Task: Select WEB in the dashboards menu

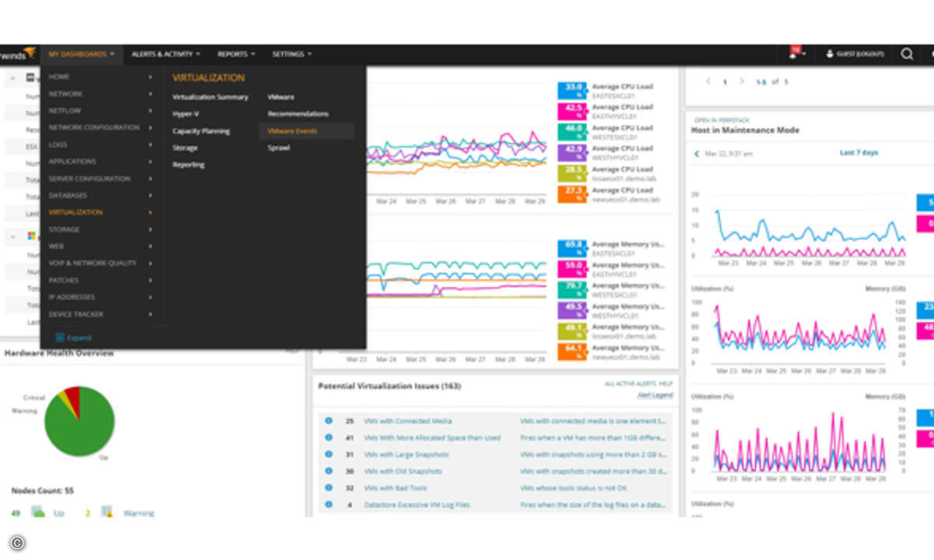Action: (56, 246)
